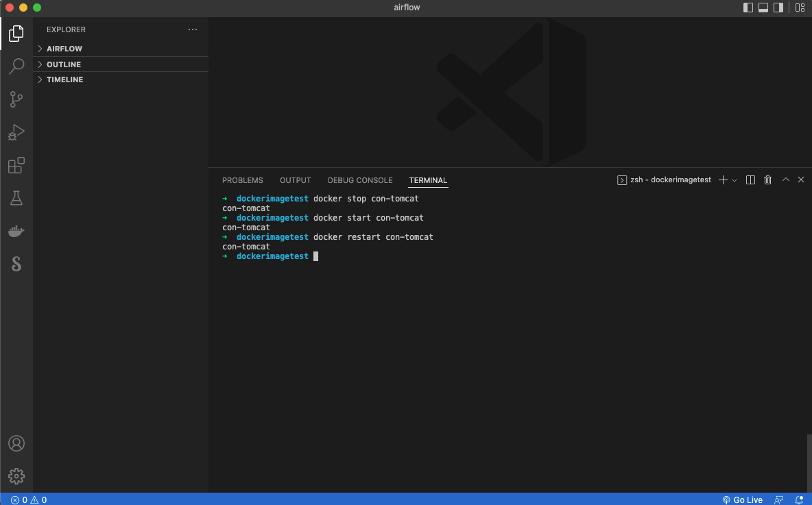Image resolution: width=812 pixels, height=505 pixels.
Task: Open Customize Layout options
Action: coord(800,8)
